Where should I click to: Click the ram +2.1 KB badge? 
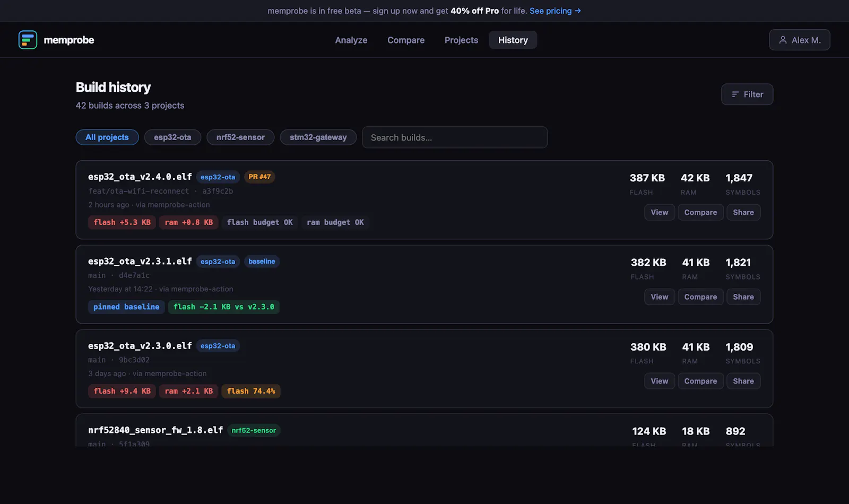point(188,391)
